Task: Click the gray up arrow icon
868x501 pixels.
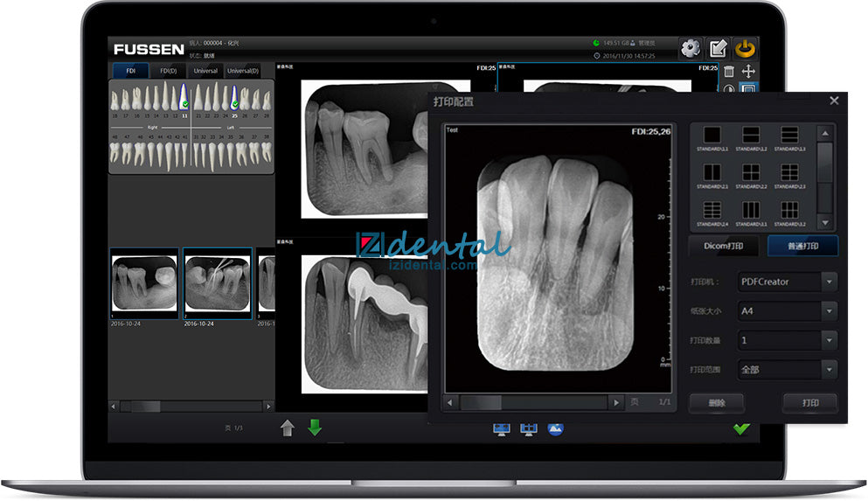Action: click(288, 428)
